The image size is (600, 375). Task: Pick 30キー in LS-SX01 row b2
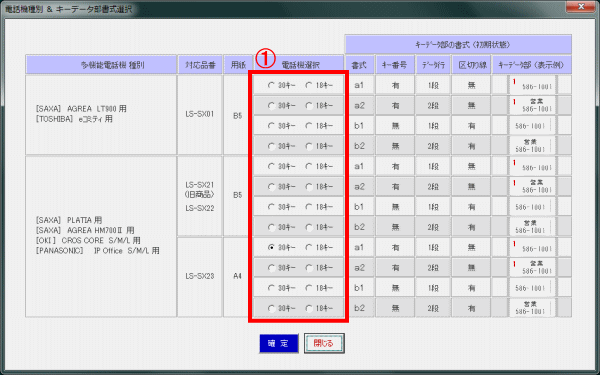(x=271, y=146)
